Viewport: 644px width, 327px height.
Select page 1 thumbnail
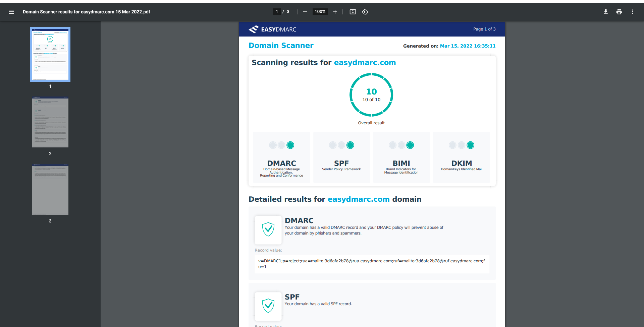pos(50,55)
